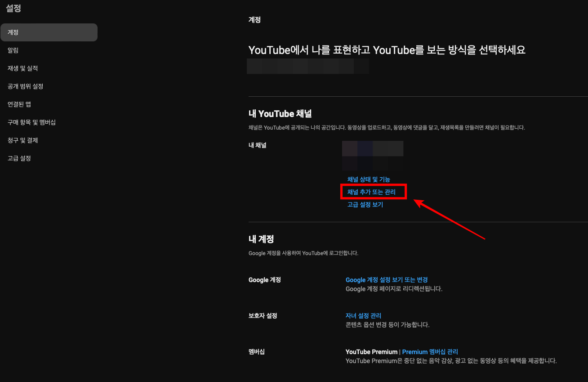Click the 내 YouTube 채널 heading
This screenshot has height=382, width=588.
(x=280, y=114)
